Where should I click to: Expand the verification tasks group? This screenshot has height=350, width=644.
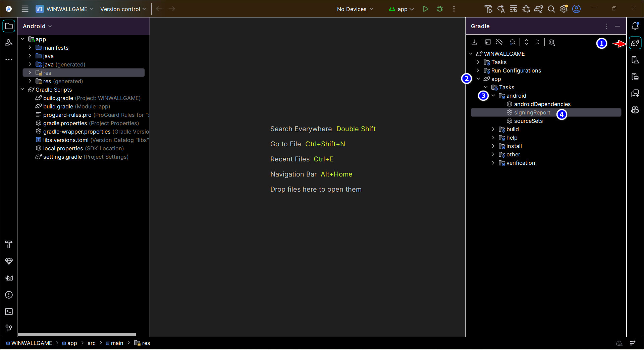[x=493, y=163]
